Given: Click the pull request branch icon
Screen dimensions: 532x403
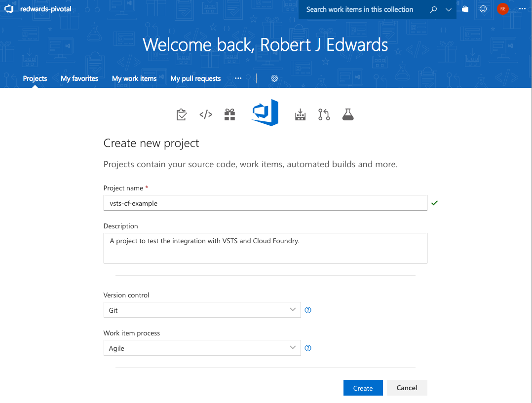Looking at the screenshot, I should (324, 115).
